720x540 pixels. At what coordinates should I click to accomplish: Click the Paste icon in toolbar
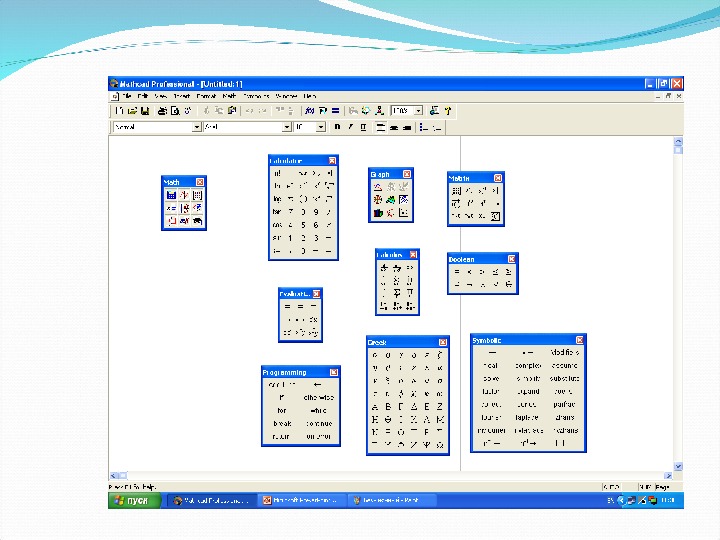pyautogui.click(x=231, y=111)
